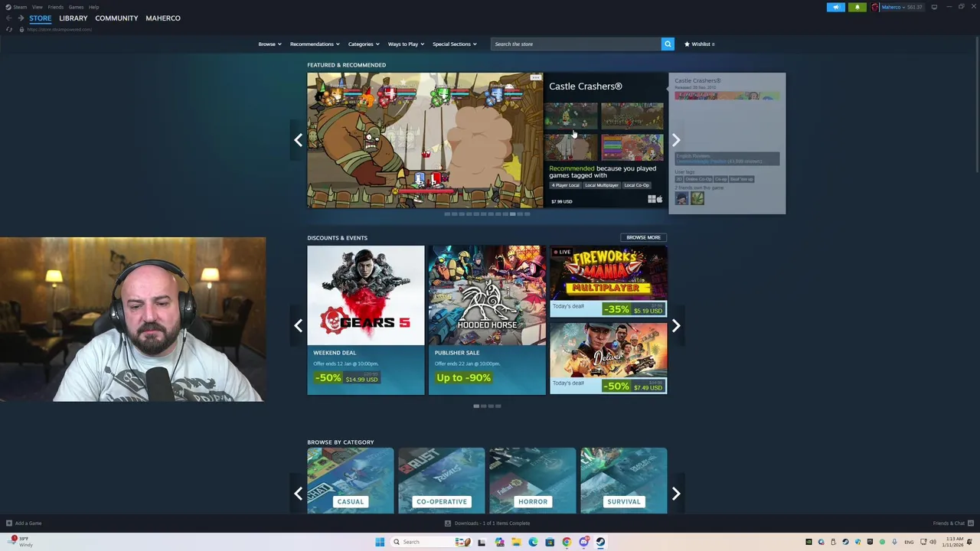The width and height of the screenshot is (980, 551).
Task: Open Discord from taskbar
Action: click(583, 542)
